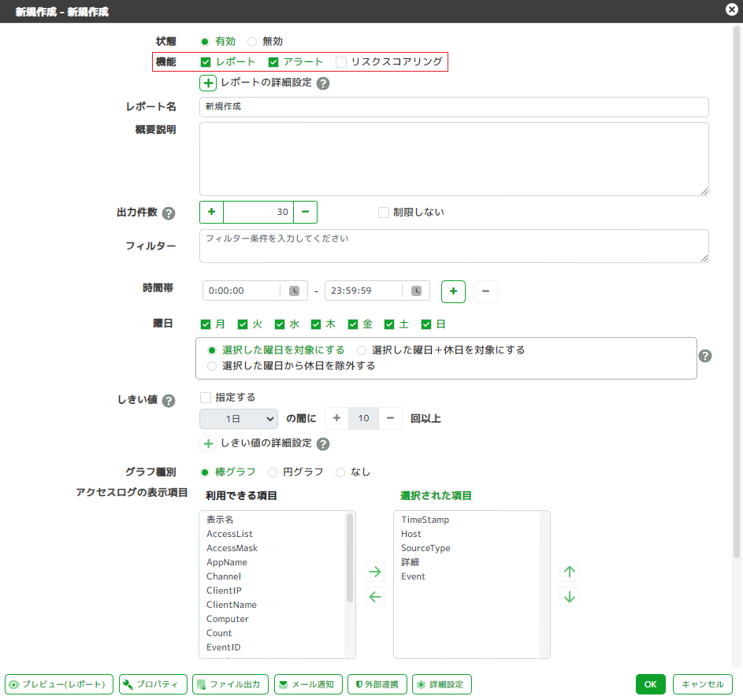
Task: Open メール通知 settings button
Action: coord(308,684)
